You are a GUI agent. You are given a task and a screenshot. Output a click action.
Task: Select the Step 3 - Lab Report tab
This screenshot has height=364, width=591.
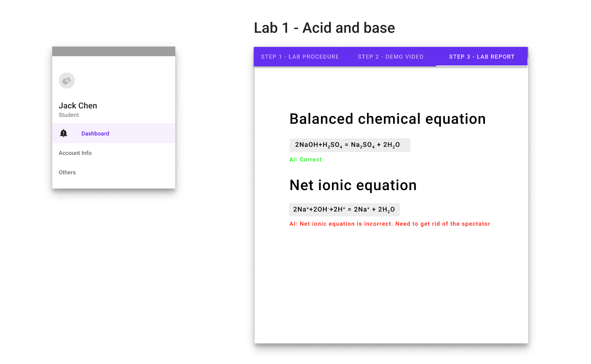coord(482,57)
